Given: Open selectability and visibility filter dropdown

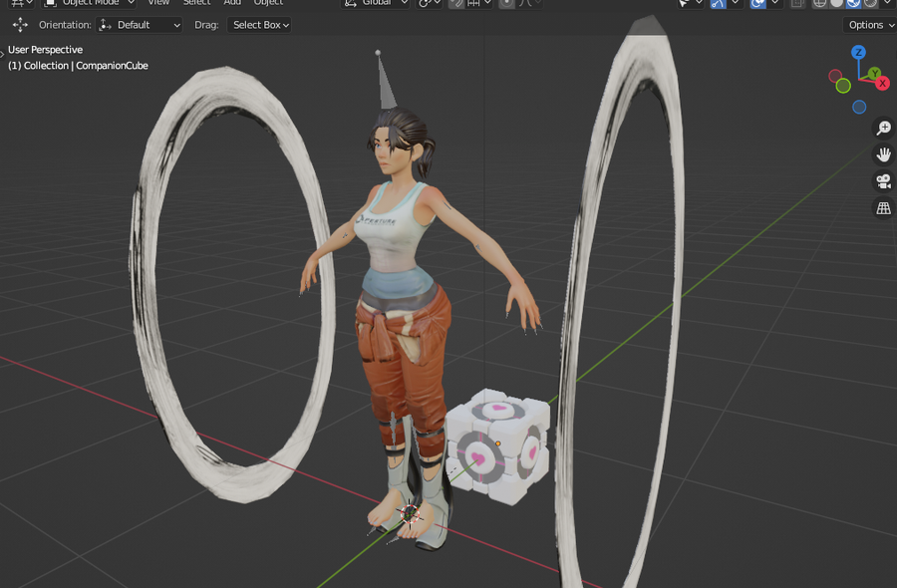Looking at the screenshot, I should point(690,3).
